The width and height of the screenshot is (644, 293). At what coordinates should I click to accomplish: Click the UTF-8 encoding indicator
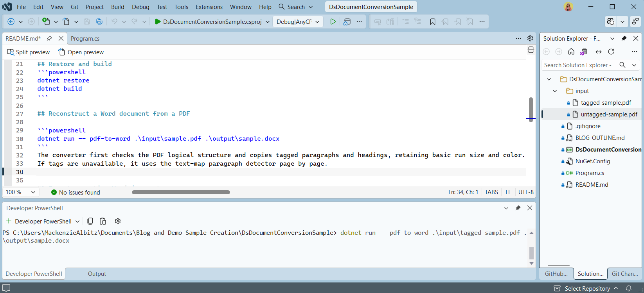(526, 192)
